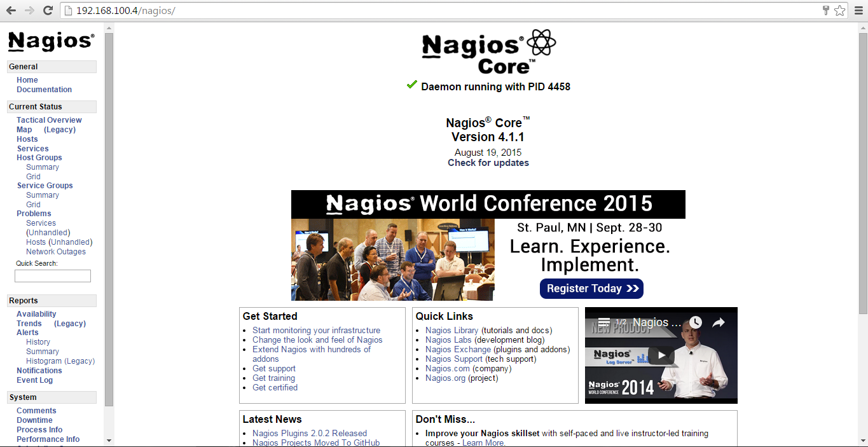Open the Host Groups page
The image size is (868, 447).
pyautogui.click(x=39, y=158)
